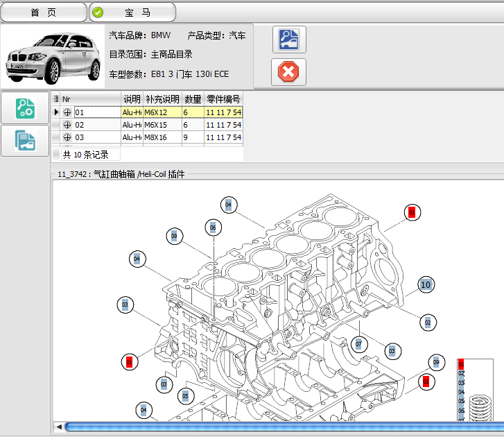Click the Heli-Coil spring inset image
This screenshot has width=504, height=437.
480,408
